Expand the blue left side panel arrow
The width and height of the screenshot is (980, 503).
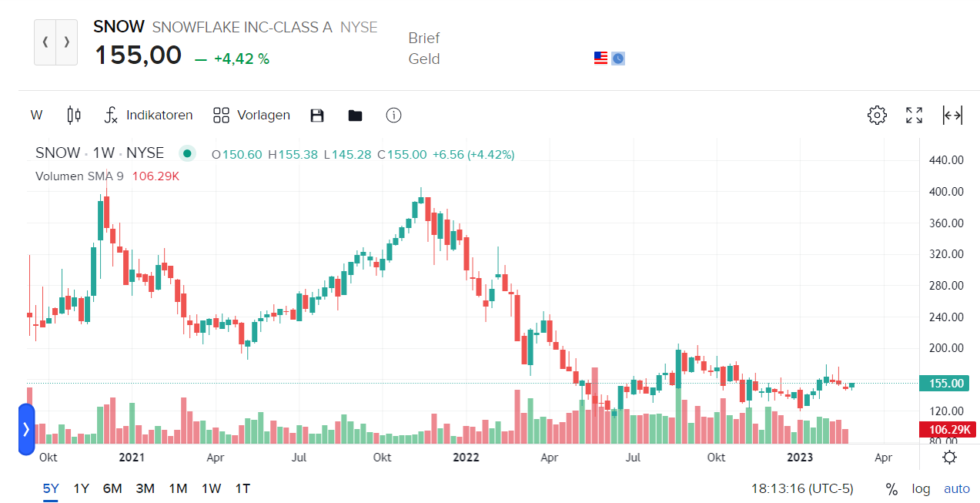[26, 429]
